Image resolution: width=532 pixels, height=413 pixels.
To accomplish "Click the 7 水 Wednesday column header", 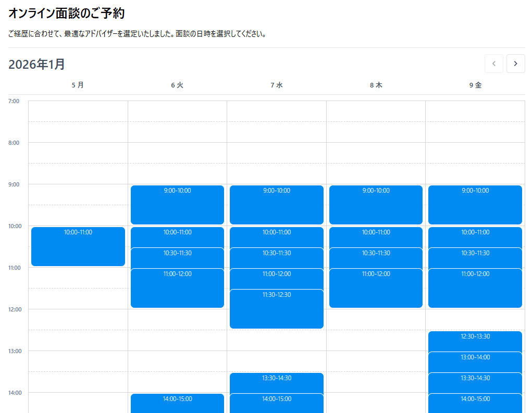I will (x=277, y=85).
